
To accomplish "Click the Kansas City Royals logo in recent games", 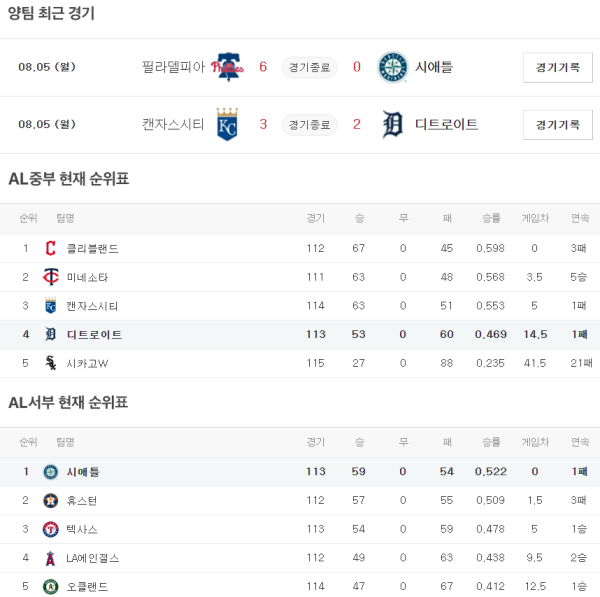I will click(228, 124).
